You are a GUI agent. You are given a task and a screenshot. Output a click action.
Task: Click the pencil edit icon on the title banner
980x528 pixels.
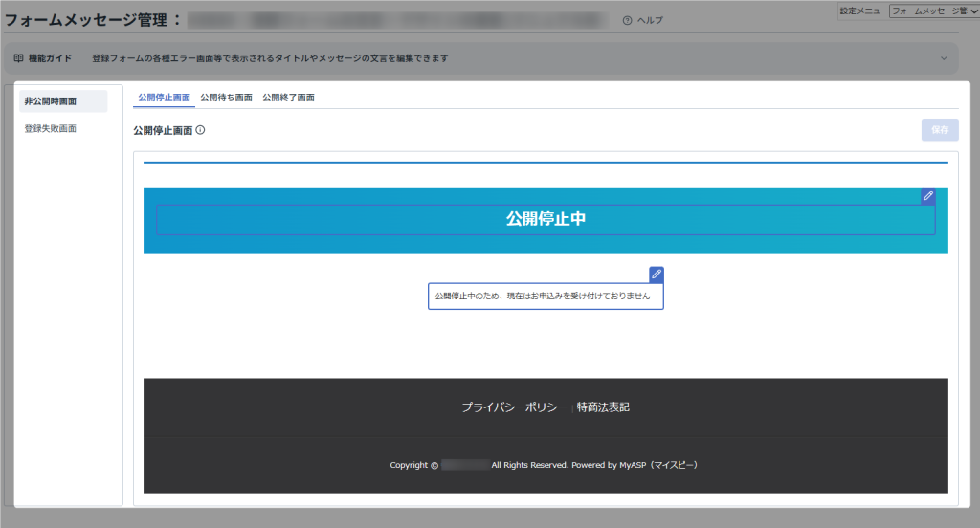click(927, 196)
